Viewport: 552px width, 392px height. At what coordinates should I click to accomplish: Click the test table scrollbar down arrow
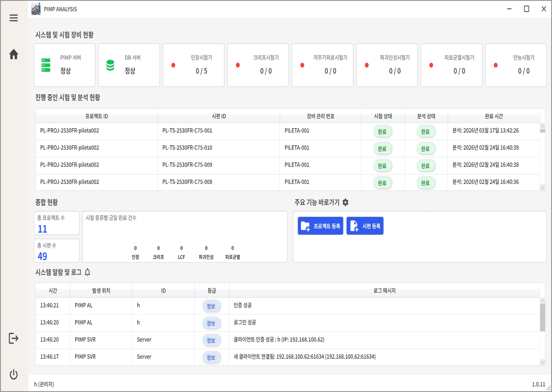click(543, 187)
